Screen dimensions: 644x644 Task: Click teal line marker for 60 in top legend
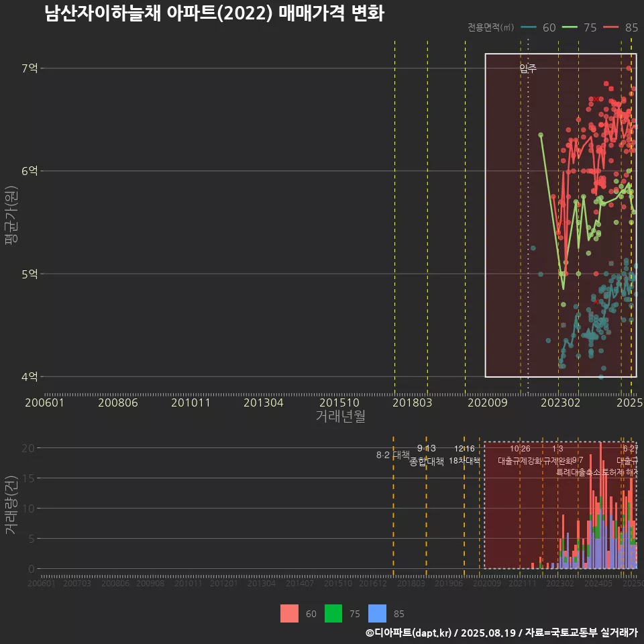[x=528, y=27]
